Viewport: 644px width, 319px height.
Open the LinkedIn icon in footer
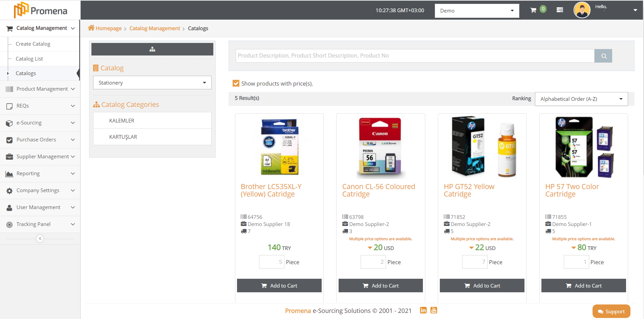tap(423, 310)
